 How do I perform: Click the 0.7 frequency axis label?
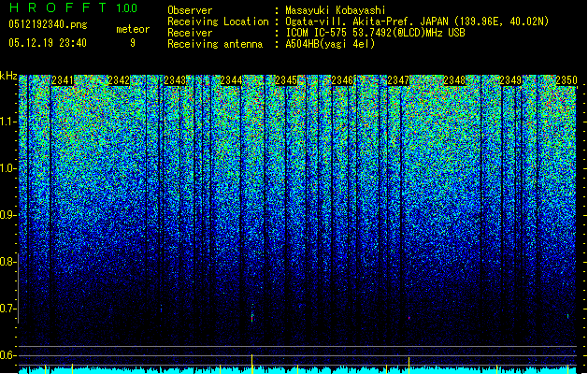[8, 309]
